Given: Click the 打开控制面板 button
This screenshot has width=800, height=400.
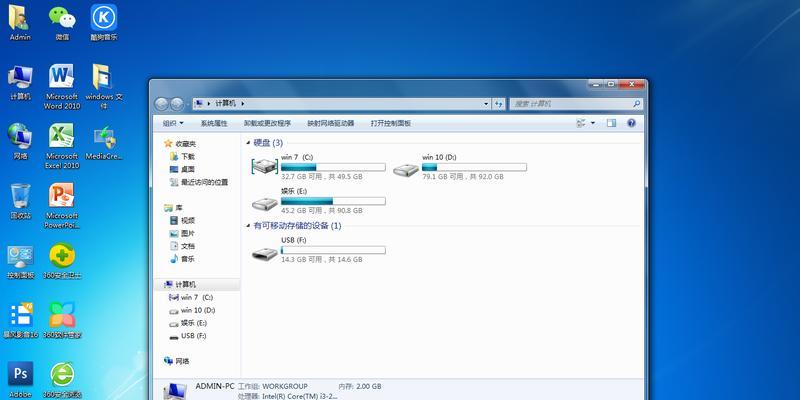Looking at the screenshot, I should [390, 123].
